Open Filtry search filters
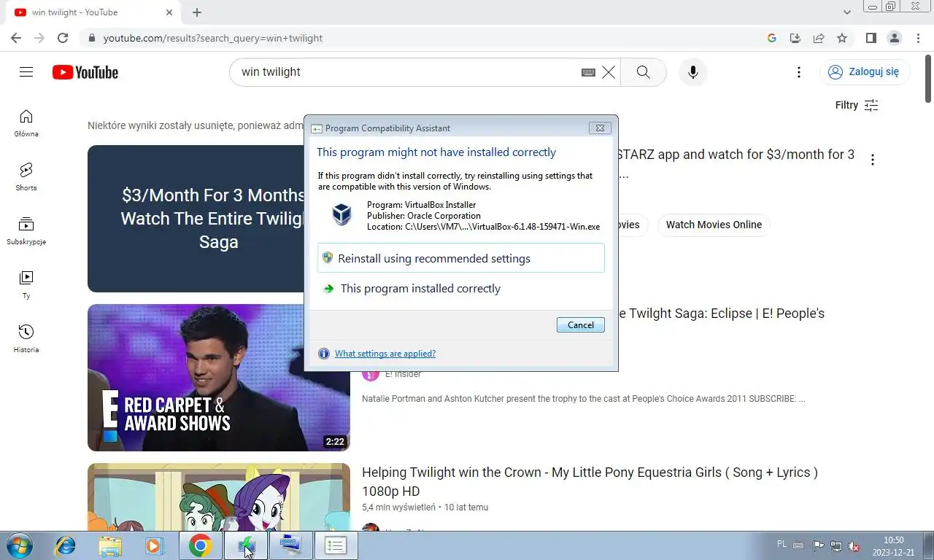The width and height of the screenshot is (934, 560). click(x=857, y=105)
